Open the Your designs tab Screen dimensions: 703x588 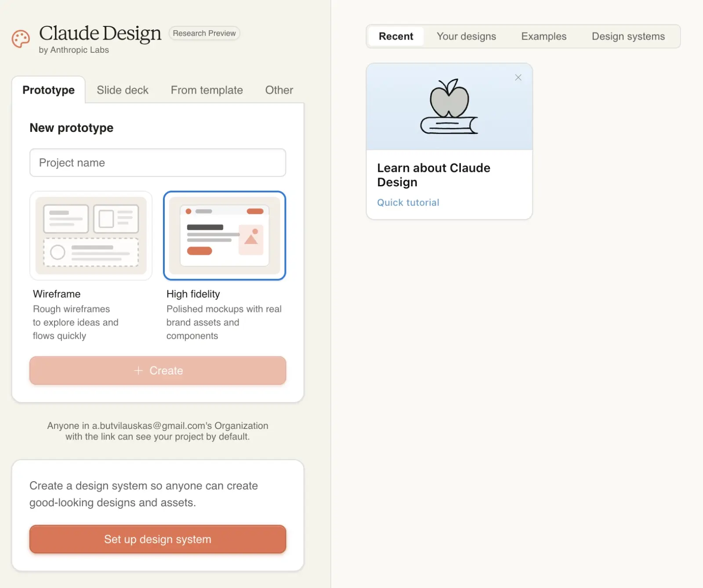tap(466, 36)
